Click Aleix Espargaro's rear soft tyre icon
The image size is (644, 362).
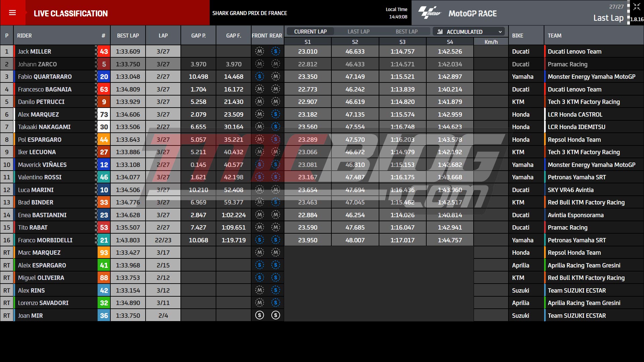(x=276, y=265)
